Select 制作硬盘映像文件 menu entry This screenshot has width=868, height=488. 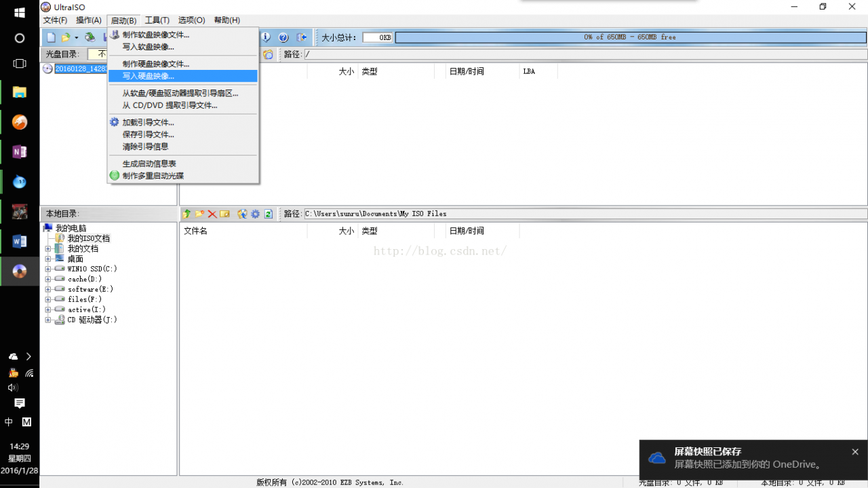[156, 64]
